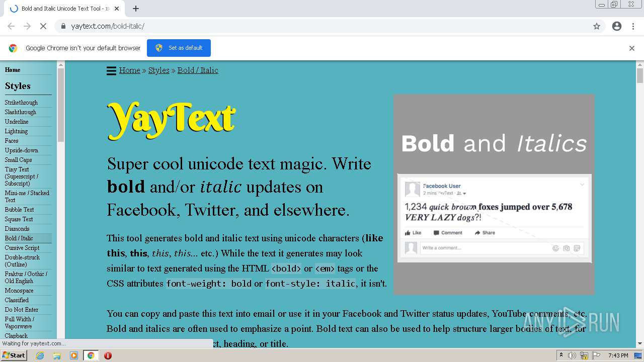
Task: Open the Cursive Script style
Action: [x=22, y=248]
